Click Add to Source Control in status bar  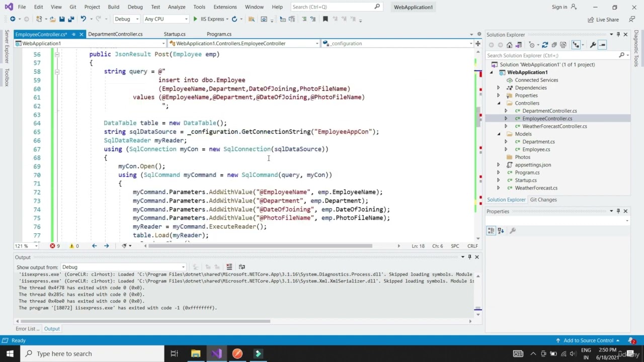click(x=588, y=340)
